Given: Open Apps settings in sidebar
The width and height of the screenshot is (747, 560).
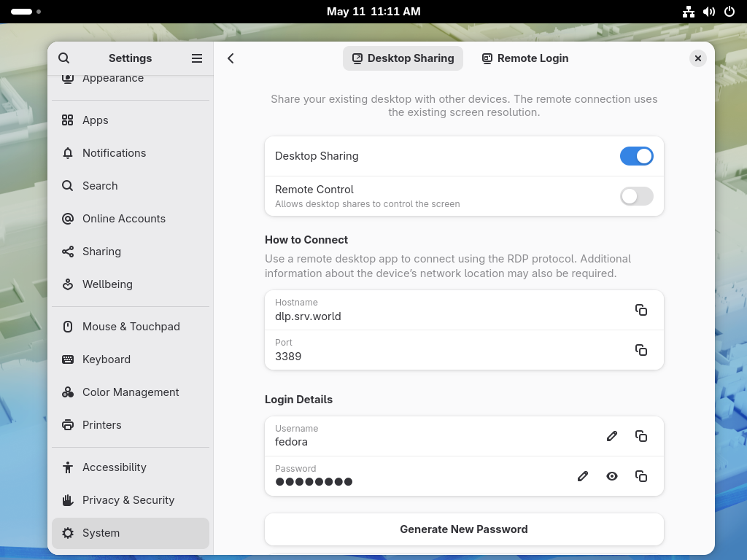Looking at the screenshot, I should point(131,120).
